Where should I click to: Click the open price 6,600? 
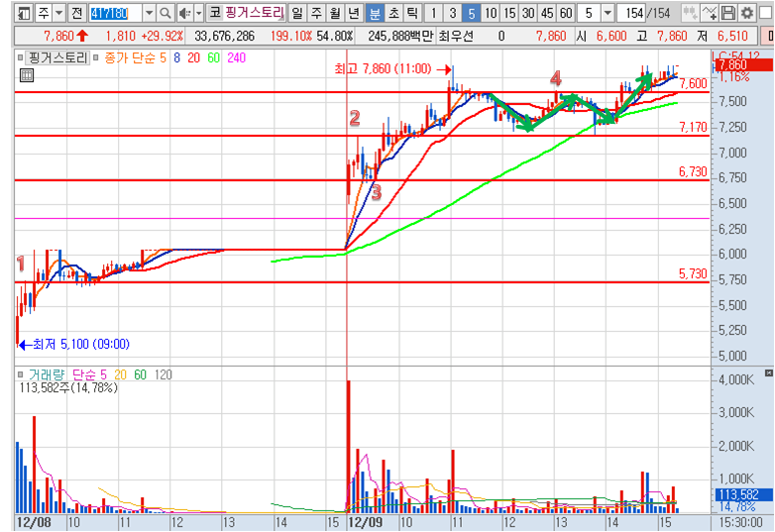pyautogui.click(x=611, y=36)
